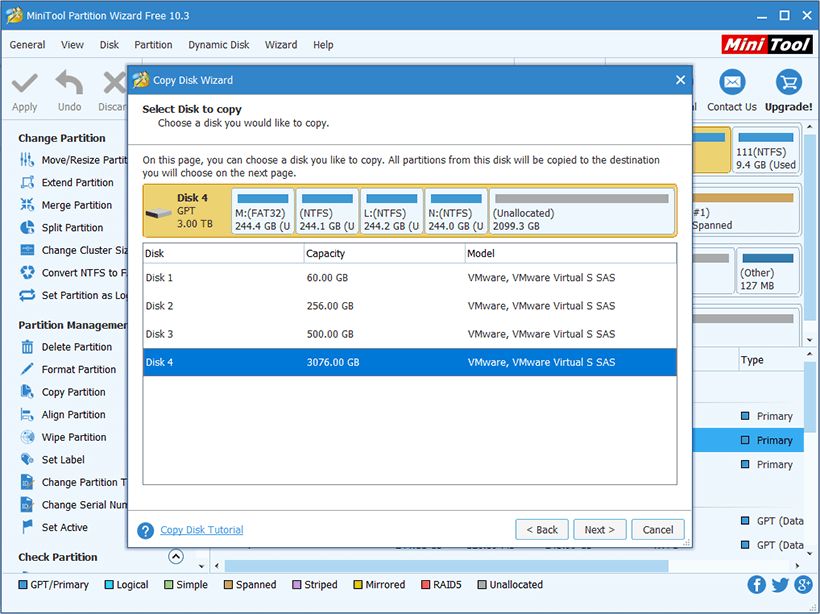Click the Cancel button in wizard
Screen dimensions: 820x614
tap(658, 530)
